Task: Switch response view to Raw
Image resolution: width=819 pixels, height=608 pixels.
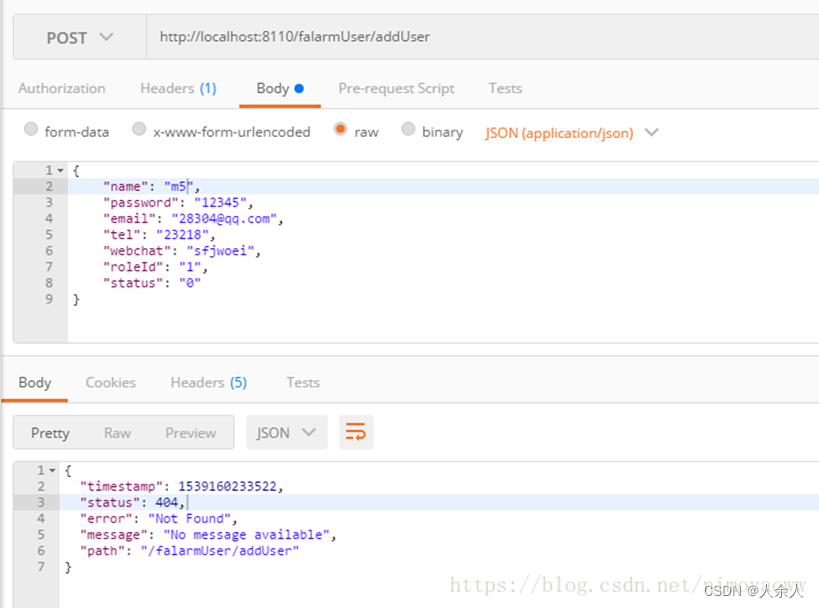Action: [x=118, y=433]
